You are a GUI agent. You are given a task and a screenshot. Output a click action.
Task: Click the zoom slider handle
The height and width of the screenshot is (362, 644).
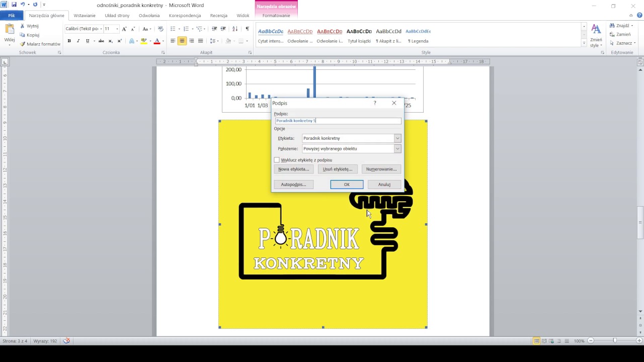click(615, 341)
